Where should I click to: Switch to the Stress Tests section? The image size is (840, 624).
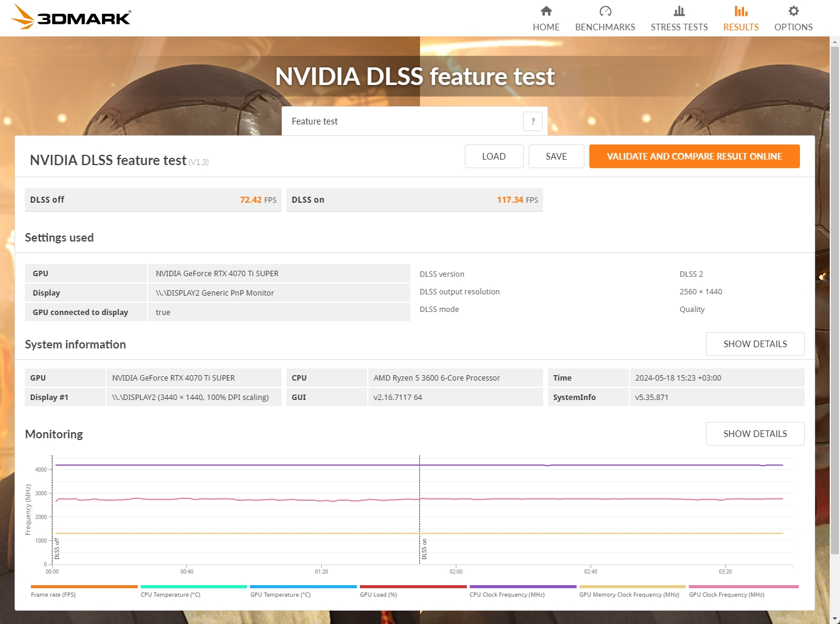[679, 18]
